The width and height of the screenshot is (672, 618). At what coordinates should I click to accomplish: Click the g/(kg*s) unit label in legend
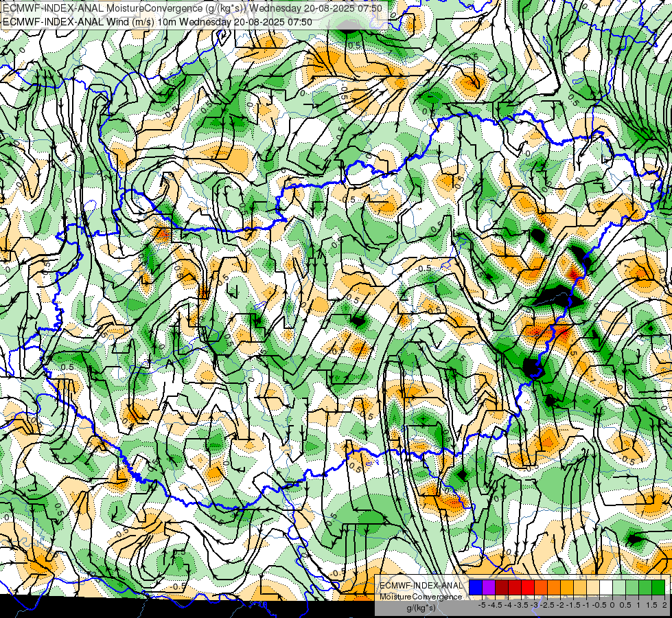pos(421,608)
